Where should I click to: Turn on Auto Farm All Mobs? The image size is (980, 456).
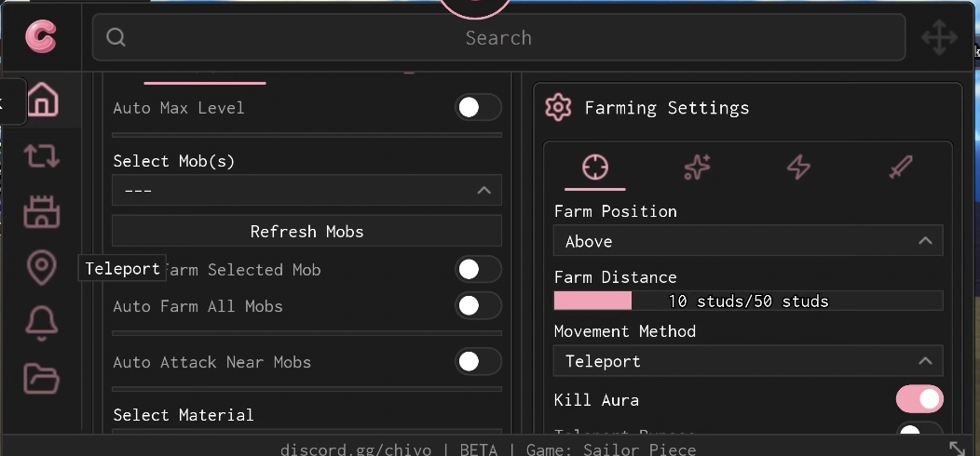(478, 306)
